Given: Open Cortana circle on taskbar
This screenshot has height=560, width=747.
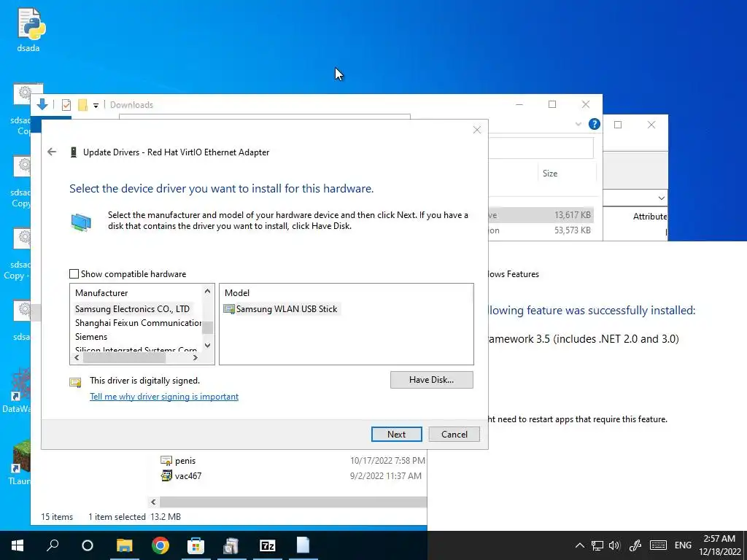Looking at the screenshot, I should pyautogui.click(x=88, y=545).
